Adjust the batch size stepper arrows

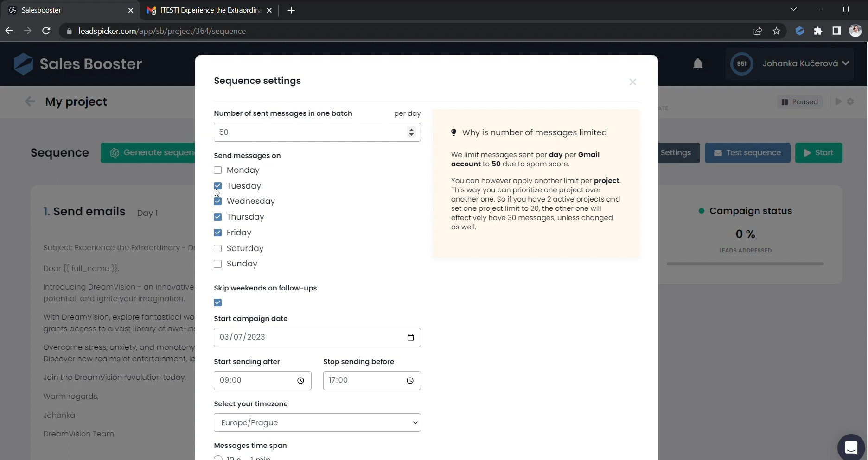click(x=411, y=132)
